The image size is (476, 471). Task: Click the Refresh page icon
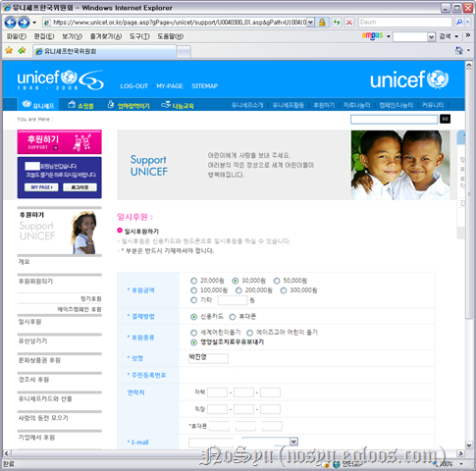pyautogui.click(x=337, y=23)
